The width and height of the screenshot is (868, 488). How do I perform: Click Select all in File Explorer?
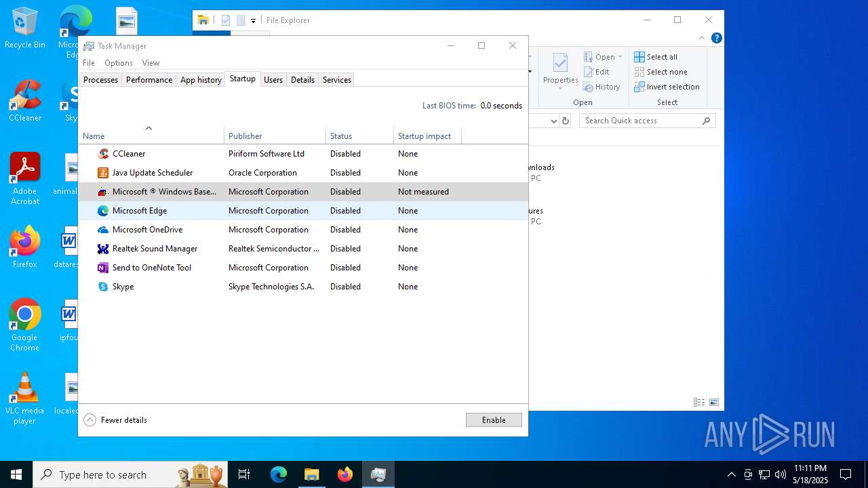pyautogui.click(x=656, y=57)
